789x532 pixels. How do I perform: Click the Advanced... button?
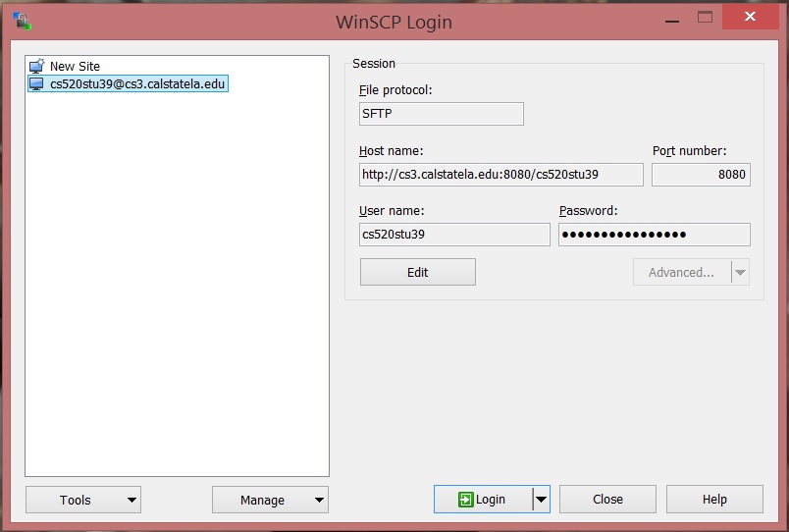[681, 273]
